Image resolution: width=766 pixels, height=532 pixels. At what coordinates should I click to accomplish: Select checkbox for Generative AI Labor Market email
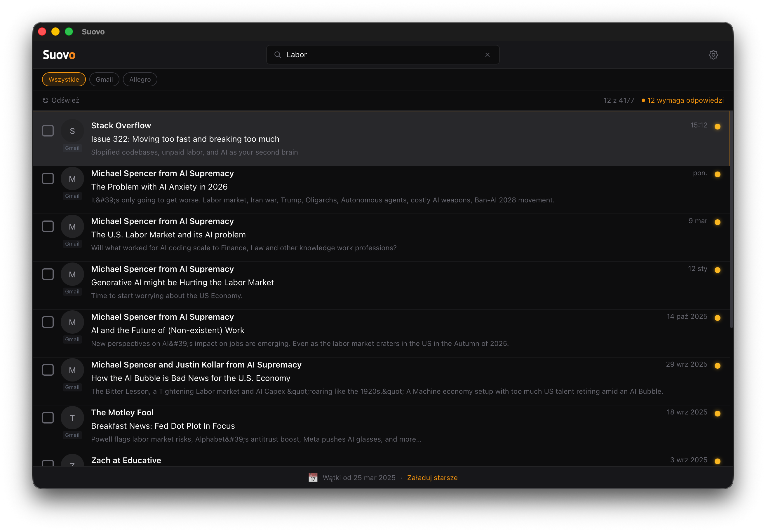[x=48, y=274]
